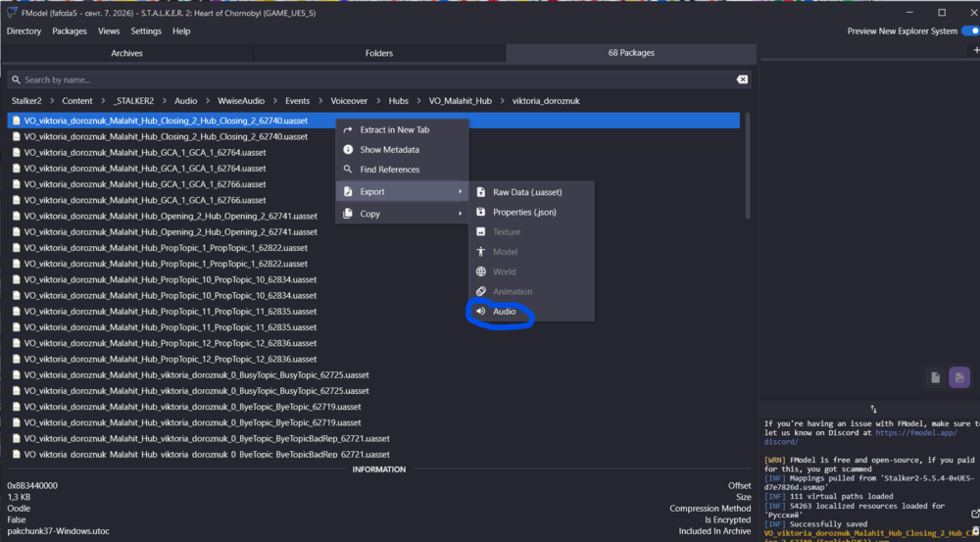980x542 pixels.
Task: Click the pakchunk37-Windows.utoc archive name
Action: tap(58, 531)
